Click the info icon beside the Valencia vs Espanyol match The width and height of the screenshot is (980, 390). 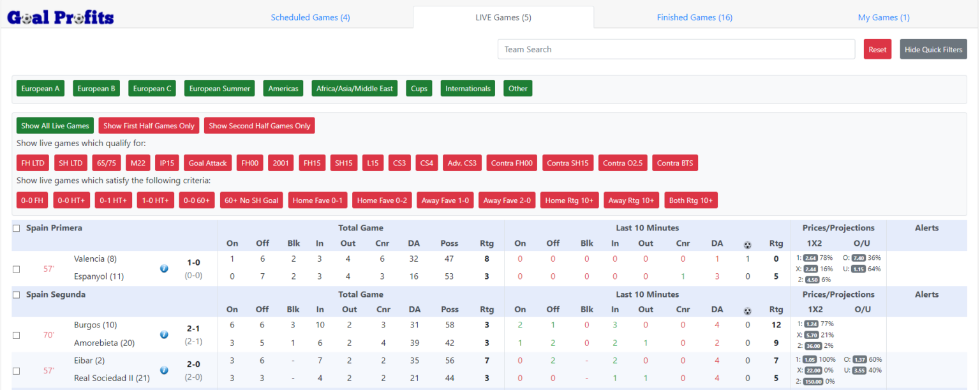(164, 269)
